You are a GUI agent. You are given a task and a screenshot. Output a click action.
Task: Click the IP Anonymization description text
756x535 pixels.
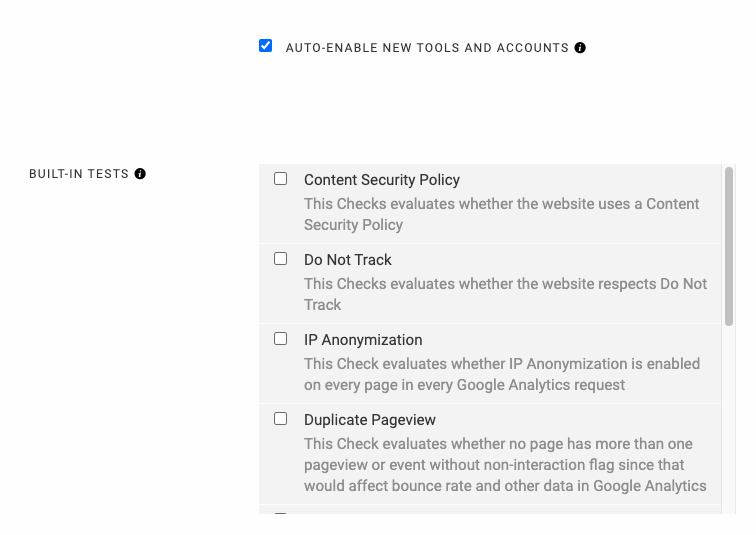[502, 374]
